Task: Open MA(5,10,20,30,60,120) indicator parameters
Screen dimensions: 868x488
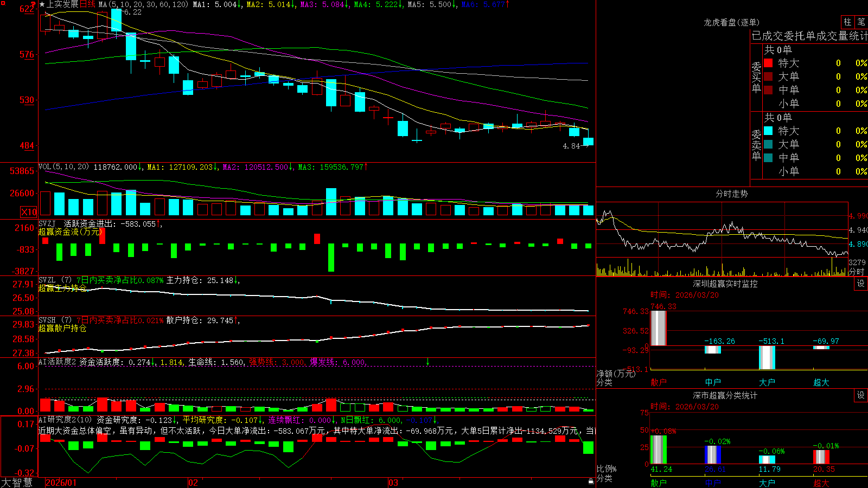Action: tap(144, 4)
